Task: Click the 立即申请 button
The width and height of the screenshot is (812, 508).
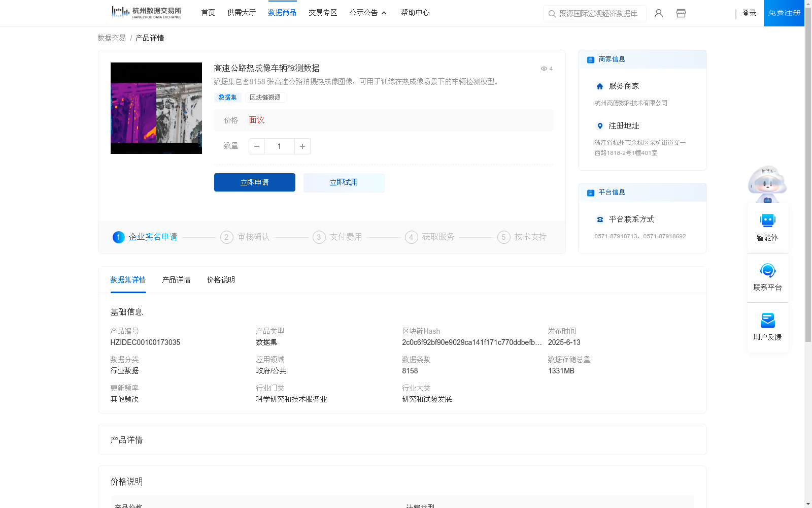Action: (x=255, y=182)
